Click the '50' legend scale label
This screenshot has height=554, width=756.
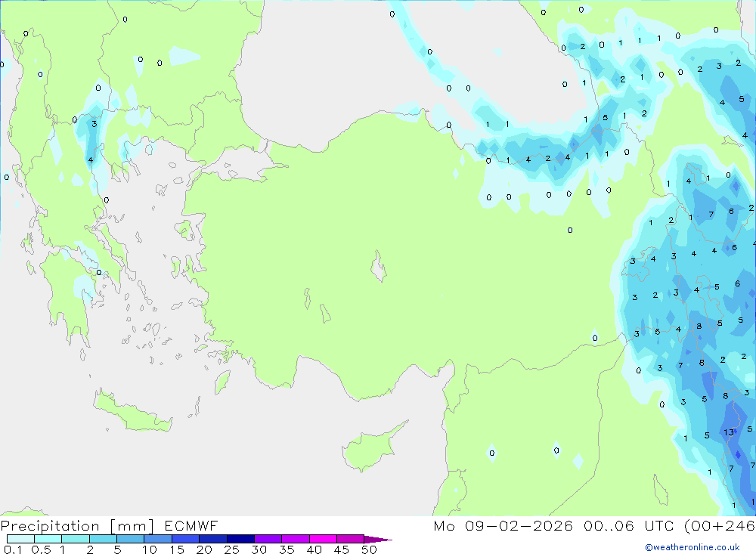[370, 549]
